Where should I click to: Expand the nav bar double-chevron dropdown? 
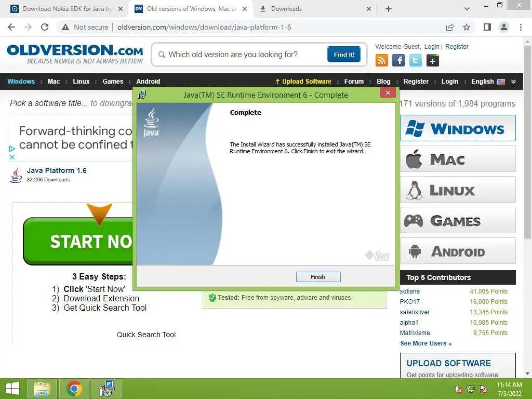click(513, 82)
